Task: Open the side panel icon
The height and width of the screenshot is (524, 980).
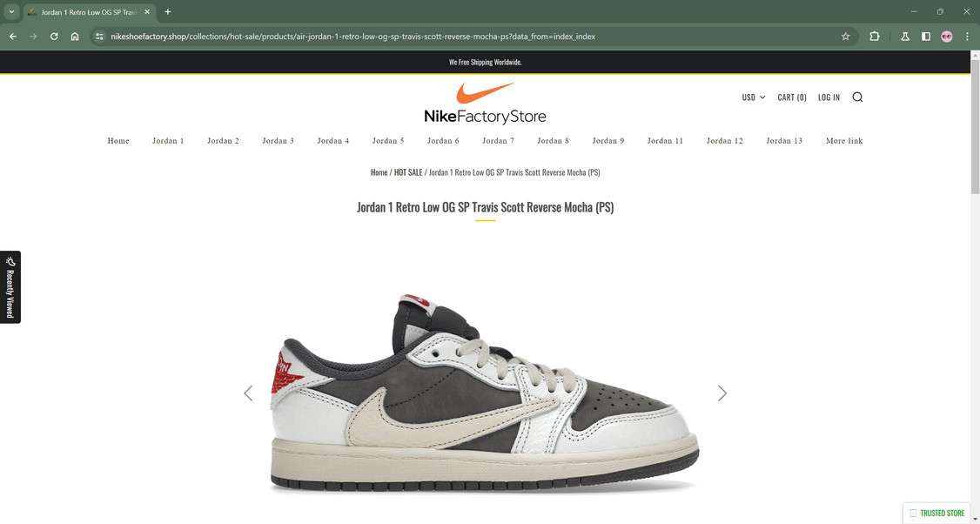Action: 926,37
